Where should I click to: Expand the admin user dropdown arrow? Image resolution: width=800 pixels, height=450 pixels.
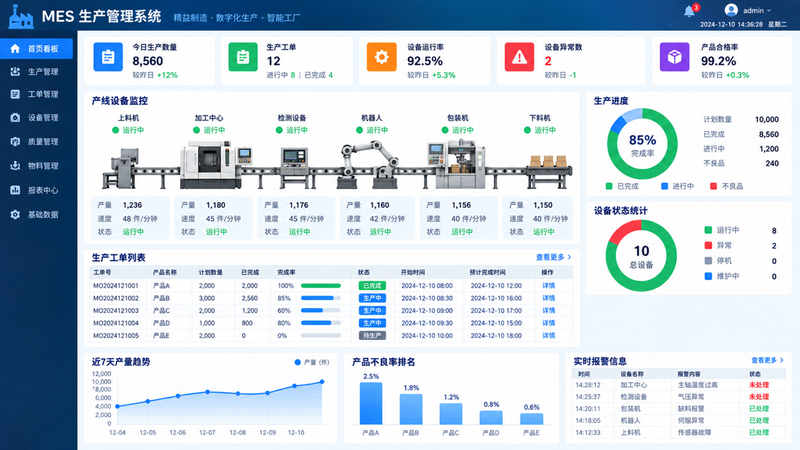click(769, 11)
